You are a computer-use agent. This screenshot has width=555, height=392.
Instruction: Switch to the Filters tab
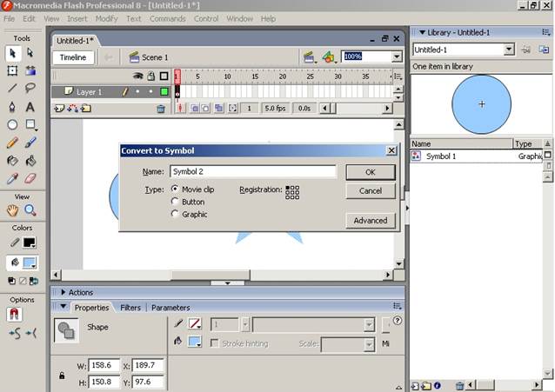tap(130, 308)
